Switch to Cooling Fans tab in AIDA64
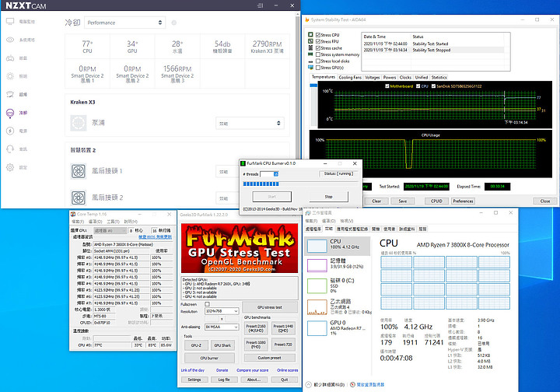Screen dimensions: 560x392 tap(350, 78)
